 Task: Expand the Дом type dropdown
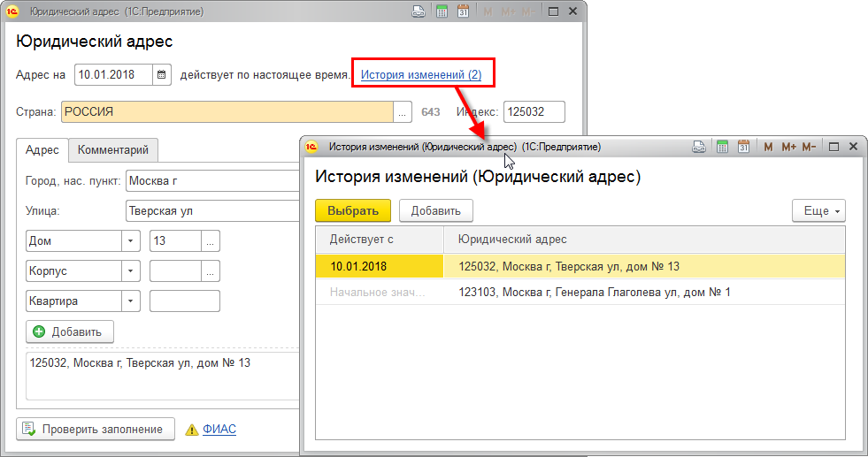[x=131, y=240]
